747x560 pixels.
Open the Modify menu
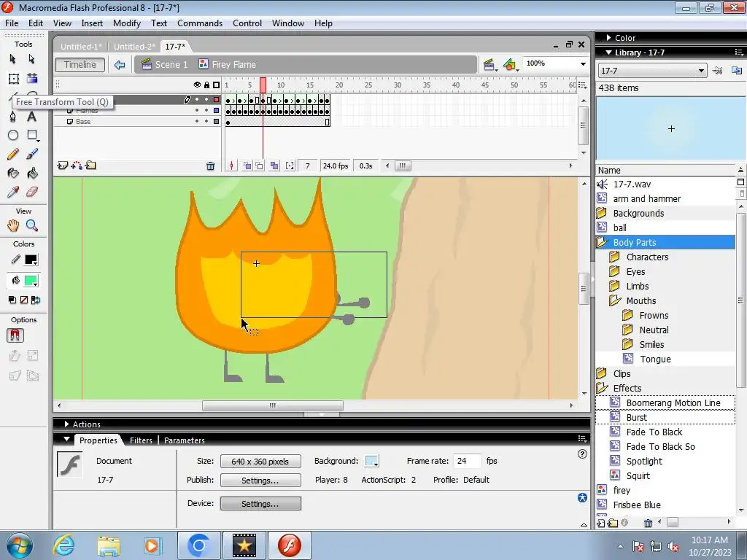127,23
